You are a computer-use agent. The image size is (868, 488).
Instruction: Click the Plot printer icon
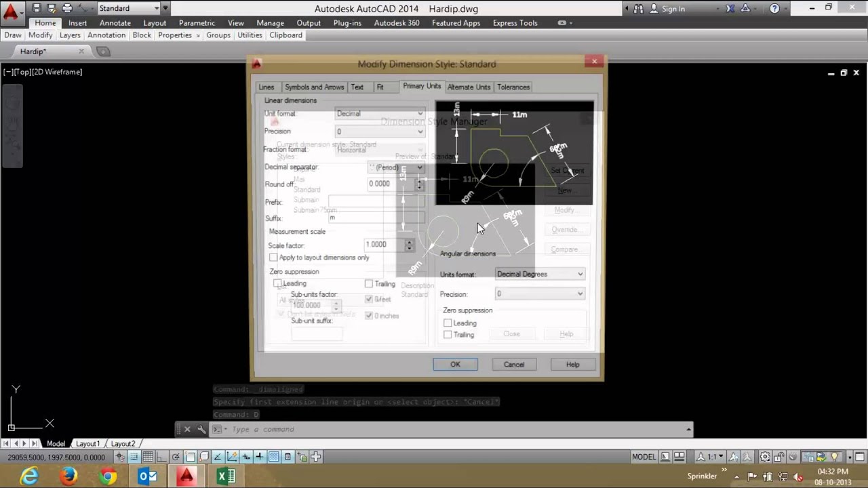tap(67, 8)
